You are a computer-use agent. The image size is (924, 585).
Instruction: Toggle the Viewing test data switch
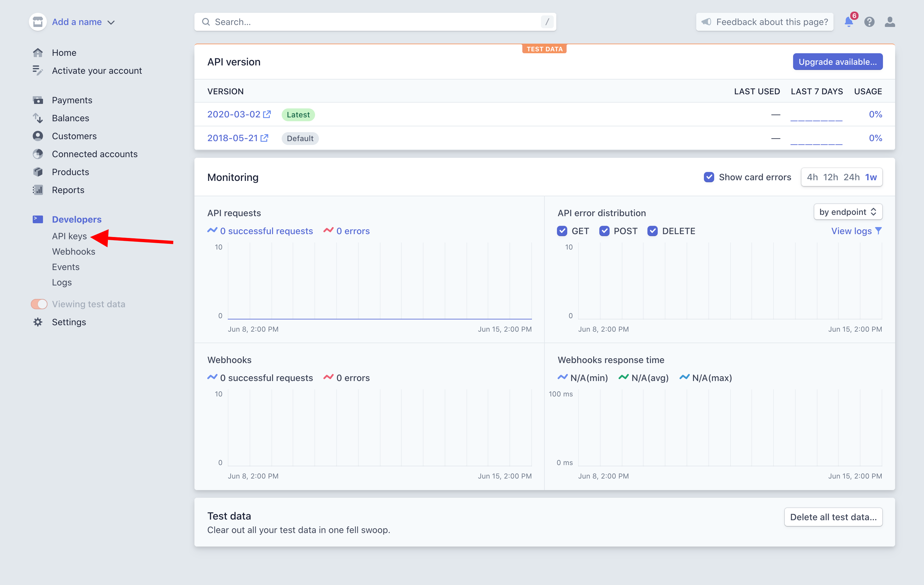coord(39,304)
